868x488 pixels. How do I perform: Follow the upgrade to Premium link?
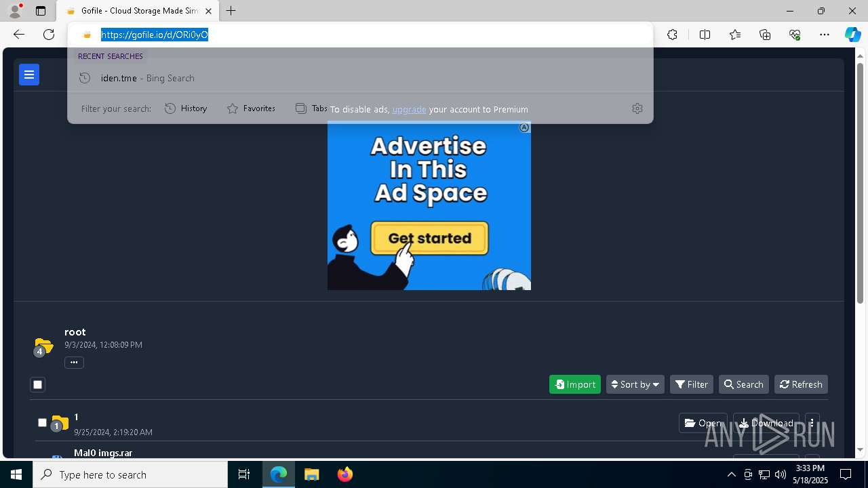[409, 109]
